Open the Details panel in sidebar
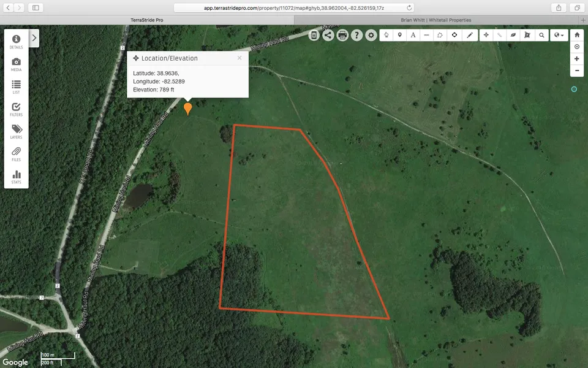The image size is (588, 368). pos(16,42)
